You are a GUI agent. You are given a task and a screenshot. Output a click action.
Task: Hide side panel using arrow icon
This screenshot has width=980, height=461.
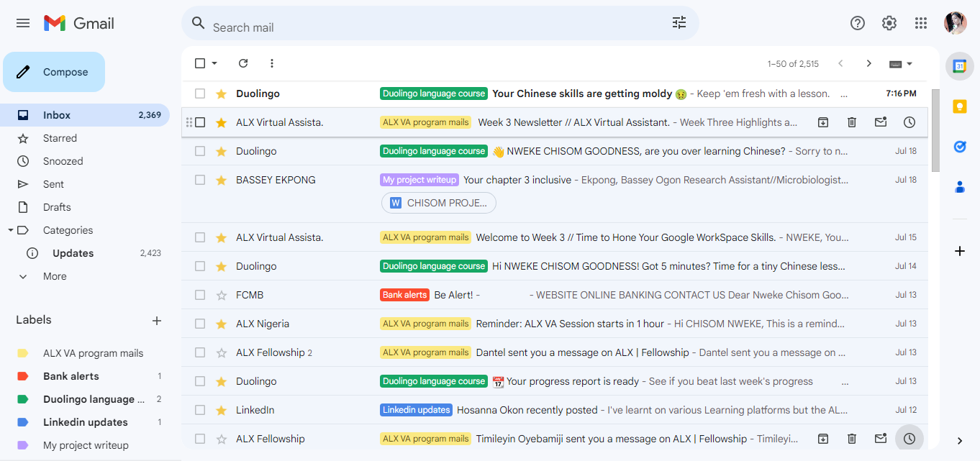click(x=959, y=441)
